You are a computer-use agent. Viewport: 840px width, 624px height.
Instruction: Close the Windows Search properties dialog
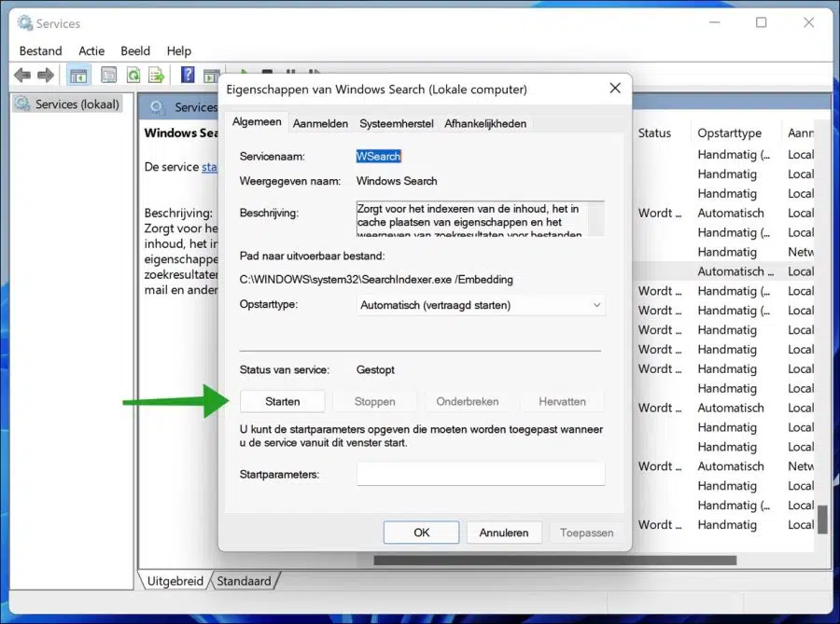[x=615, y=89]
